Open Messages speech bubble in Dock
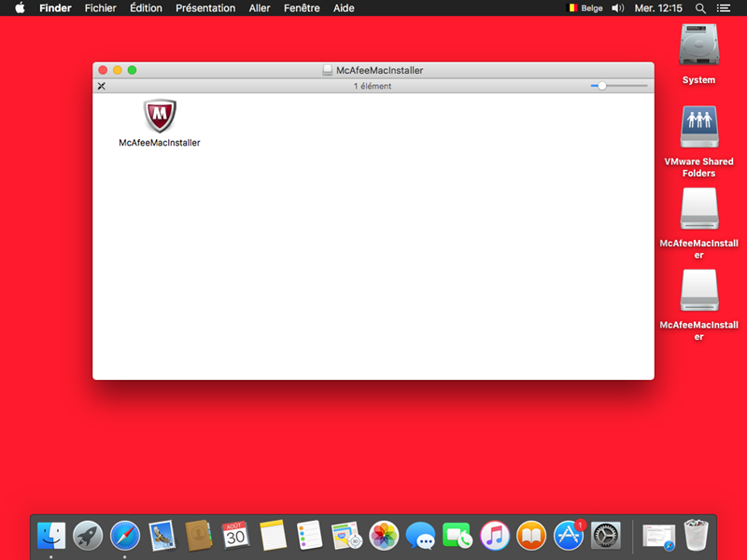The height and width of the screenshot is (560, 747). 420,535
